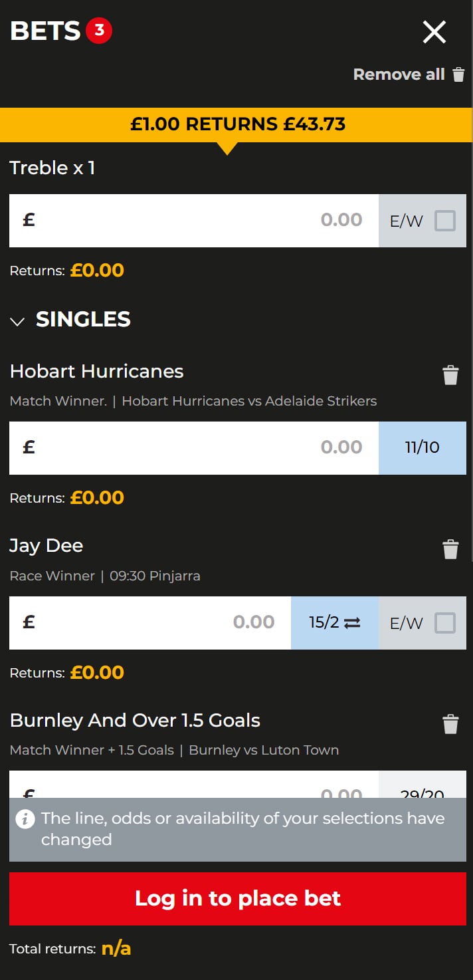The image size is (473, 980).
Task: Click the 11/10 odds box for Hobart Hurricanes
Action: [x=423, y=448]
